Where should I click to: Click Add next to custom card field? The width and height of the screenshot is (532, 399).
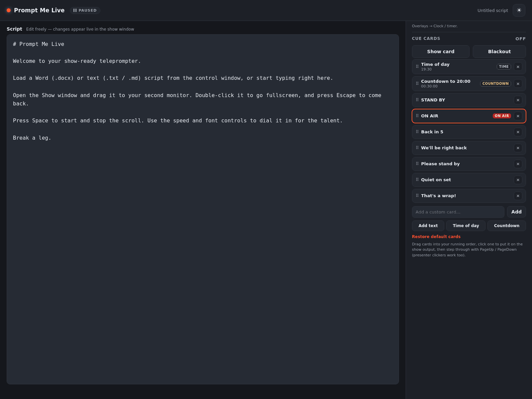pos(516,212)
